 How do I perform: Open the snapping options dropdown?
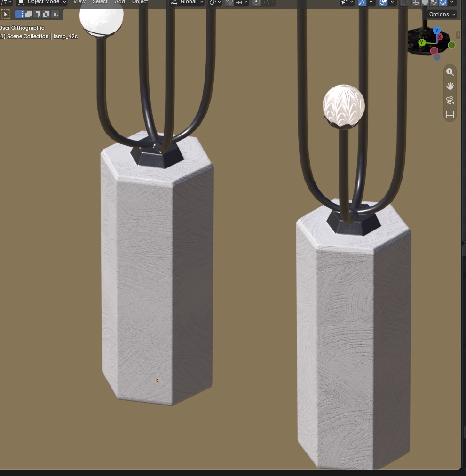[242, 2]
